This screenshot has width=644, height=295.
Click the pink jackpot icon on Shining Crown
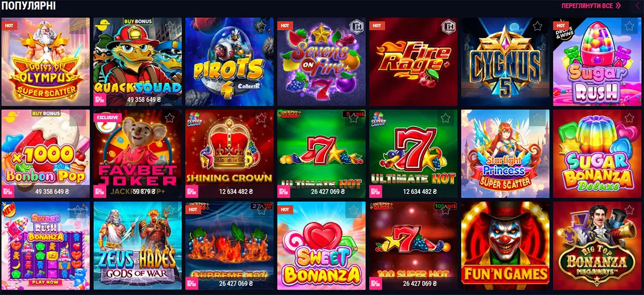point(192,191)
